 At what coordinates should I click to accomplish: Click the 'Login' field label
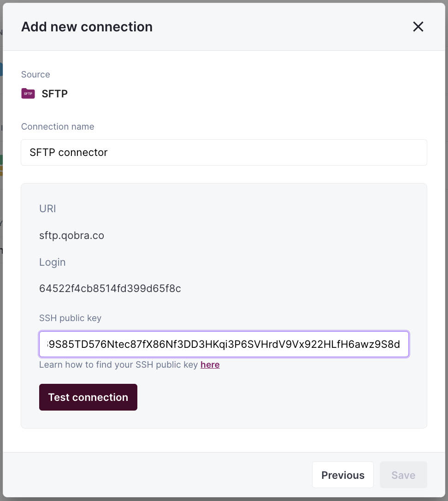tap(52, 262)
